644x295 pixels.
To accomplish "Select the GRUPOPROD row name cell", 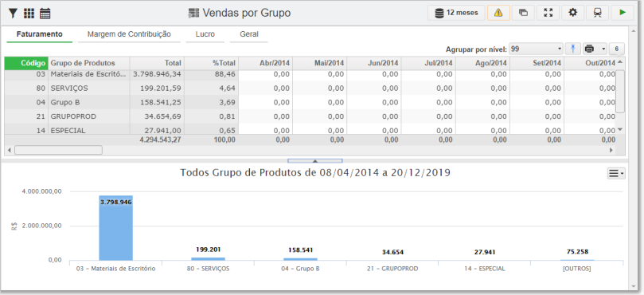I will coord(89,116).
